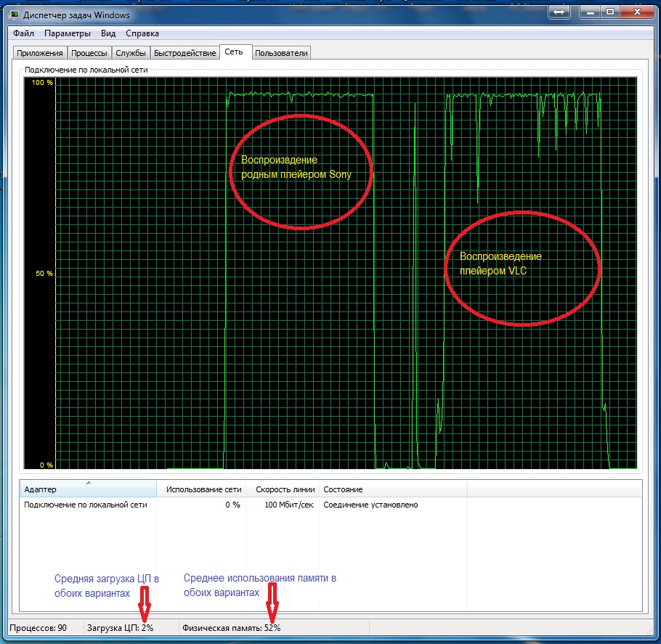Sort by the Состояние column header

pyautogui.click(x=392, y=489)
